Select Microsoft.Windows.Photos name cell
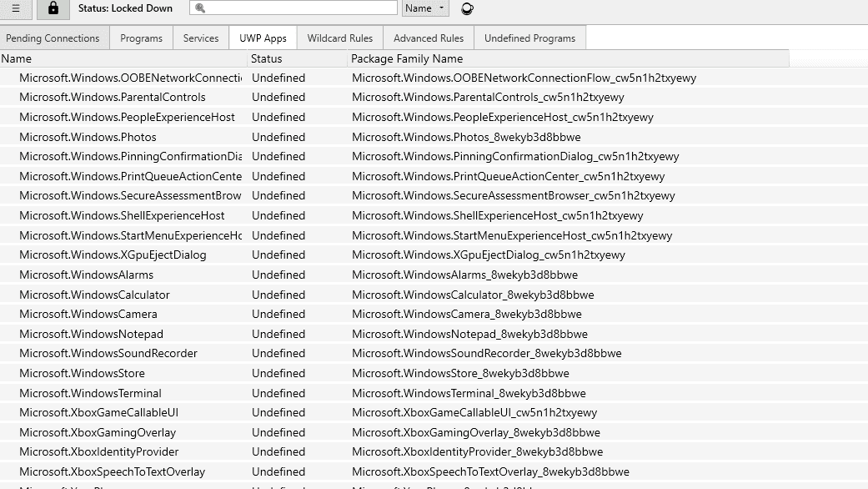Viewport: 868px width, 489px height. pos(88,137)
